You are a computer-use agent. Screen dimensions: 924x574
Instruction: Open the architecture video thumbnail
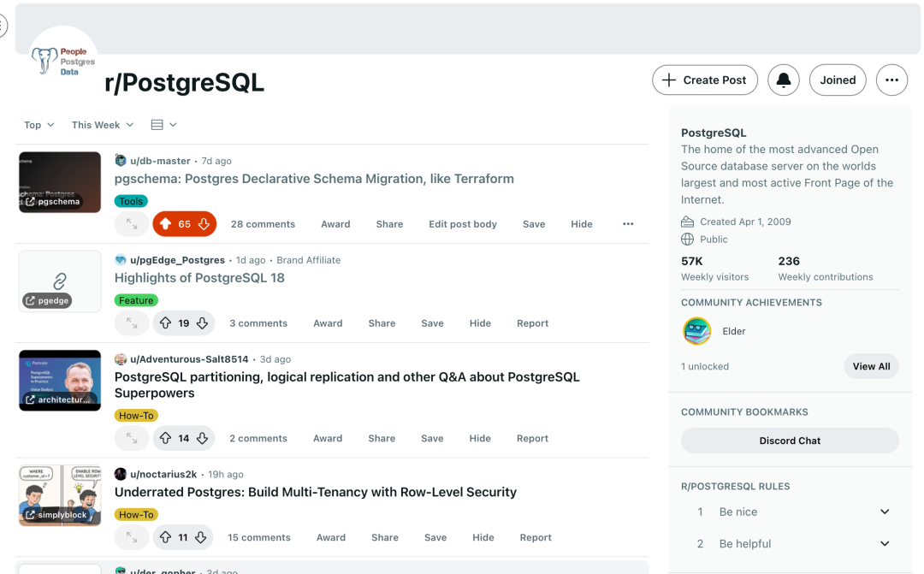(60, 380)
